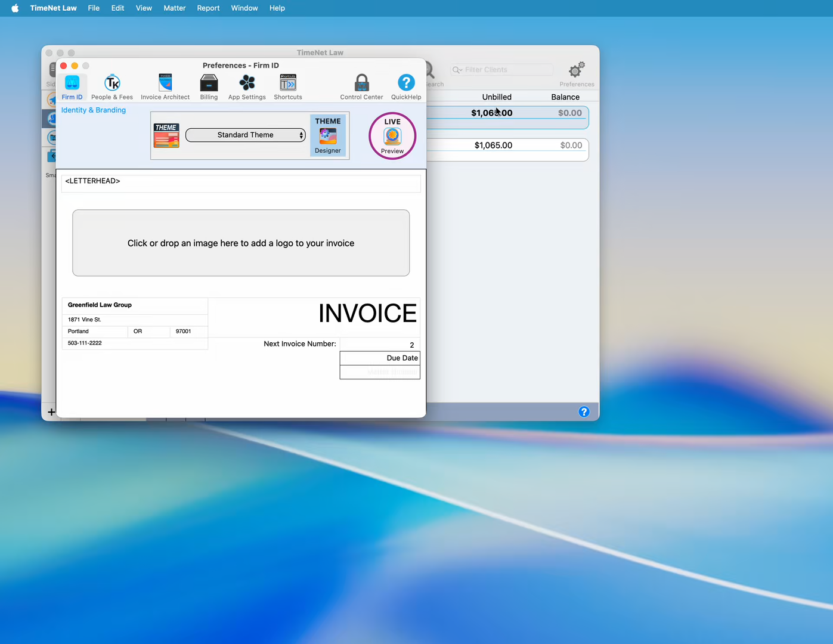
Task: Open QuickHelp in the Preferences toolbar
Action: coord(406,87)
